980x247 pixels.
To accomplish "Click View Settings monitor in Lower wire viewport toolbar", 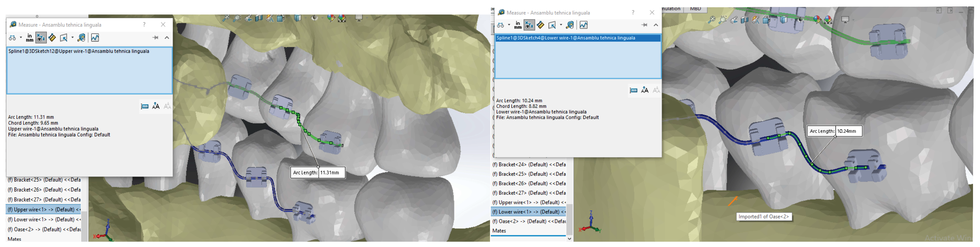I will click(x=845, y=20).
